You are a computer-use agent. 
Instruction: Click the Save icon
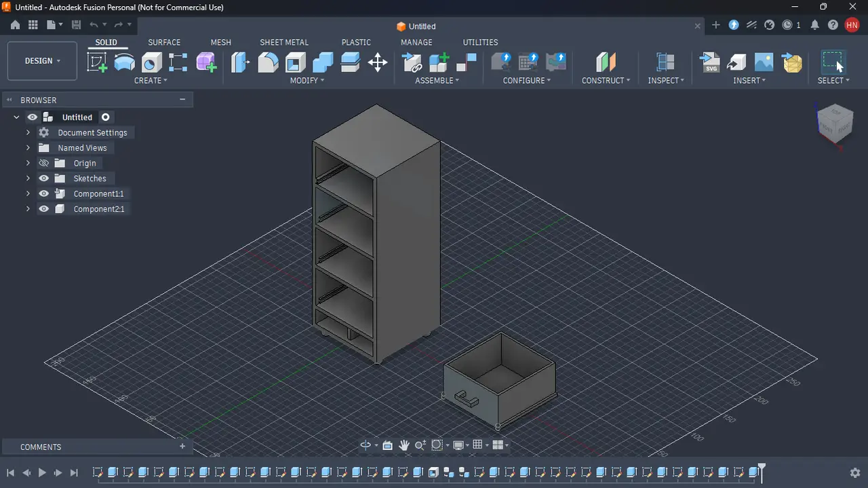coord(76,25)
